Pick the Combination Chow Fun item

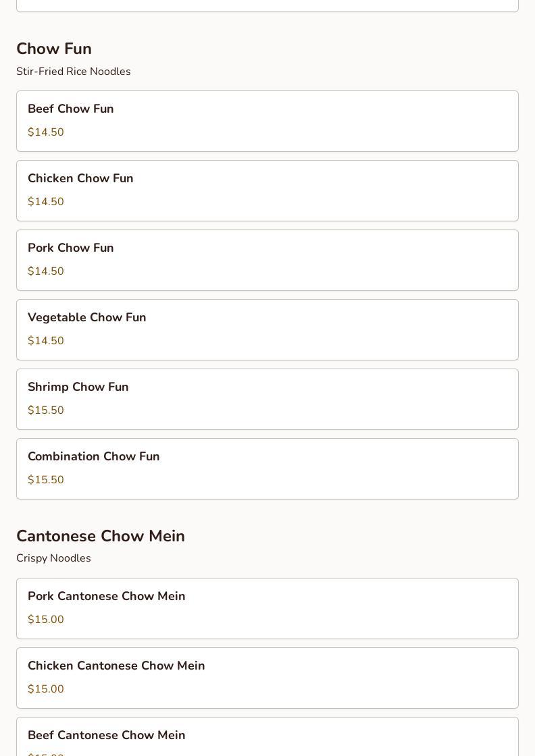[x=267, y=468]
